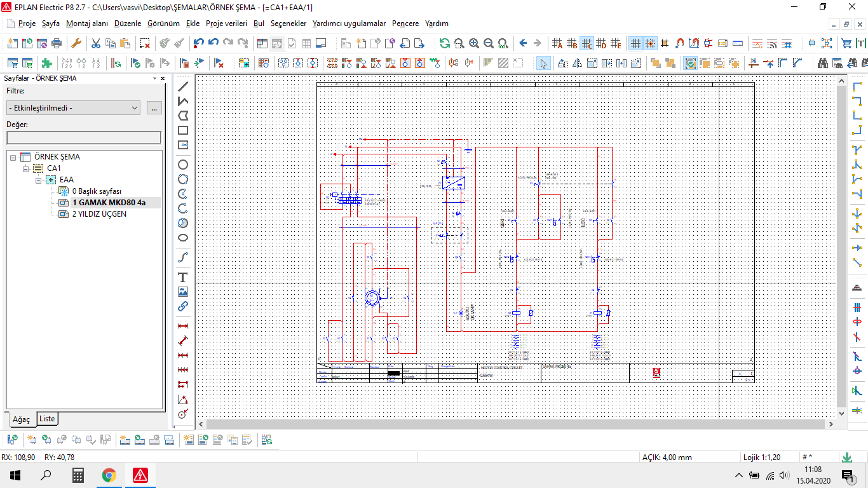The image size is (868, 488).
Task: Click the Cut scissors icon
Action: click(x=96, y=43)
